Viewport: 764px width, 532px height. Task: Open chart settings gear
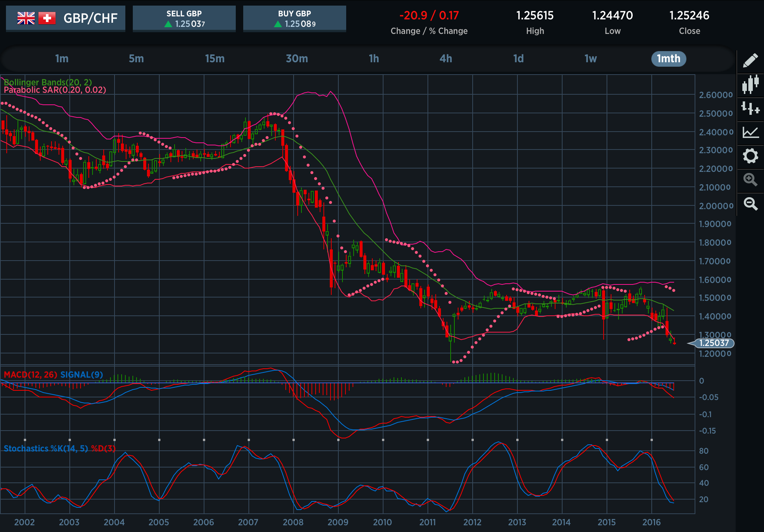tap(750, 156)
